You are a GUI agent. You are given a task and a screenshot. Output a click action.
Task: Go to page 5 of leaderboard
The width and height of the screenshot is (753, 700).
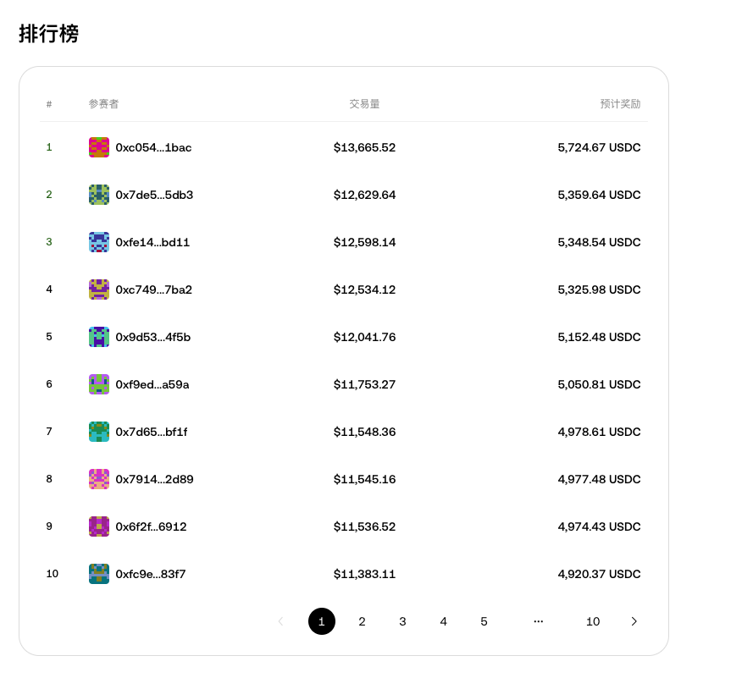484,621
